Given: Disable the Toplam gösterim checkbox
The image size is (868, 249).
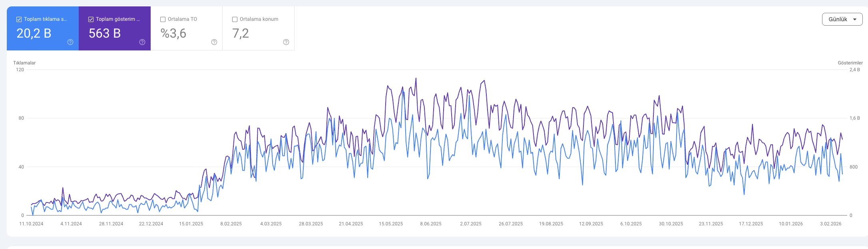Looking at the screenshot, I should coord(91,19).
